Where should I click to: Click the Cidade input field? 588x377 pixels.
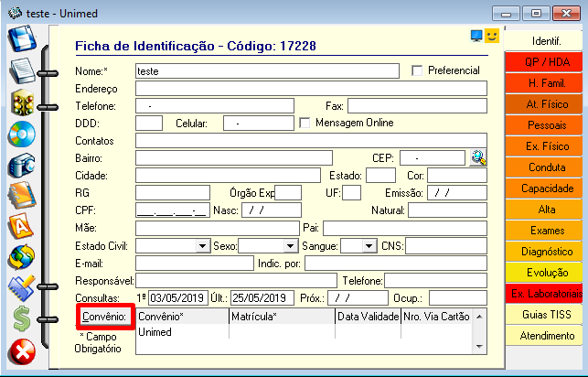[x=228, y=175]
